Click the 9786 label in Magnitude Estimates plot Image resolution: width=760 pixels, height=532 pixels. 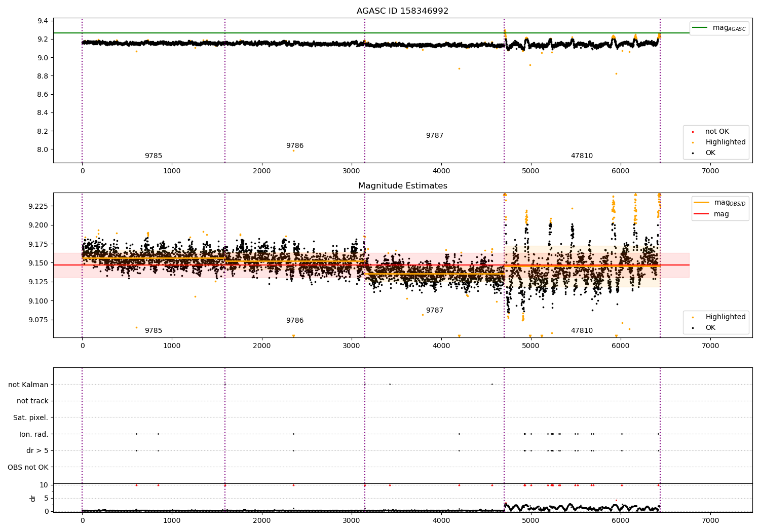click(x=295, y=321)
